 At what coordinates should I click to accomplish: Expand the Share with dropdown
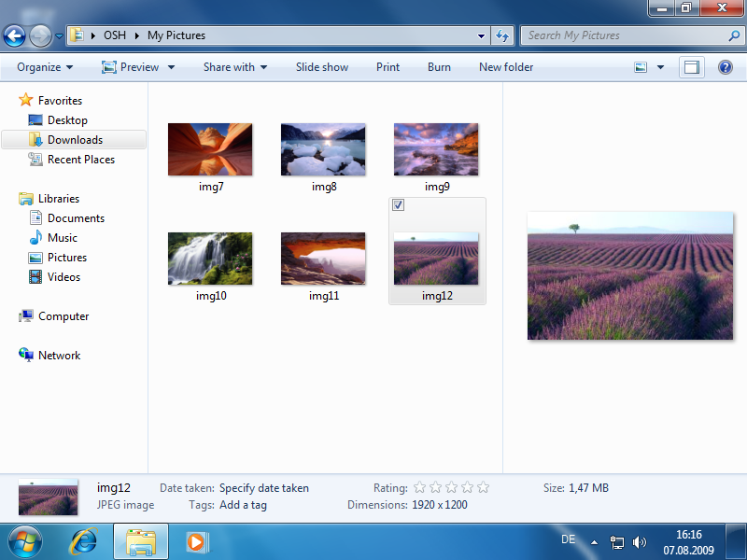(235, 67)
